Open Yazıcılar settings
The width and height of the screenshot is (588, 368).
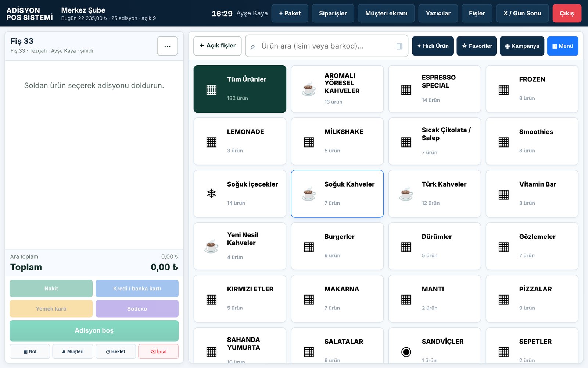pos(438,13)
